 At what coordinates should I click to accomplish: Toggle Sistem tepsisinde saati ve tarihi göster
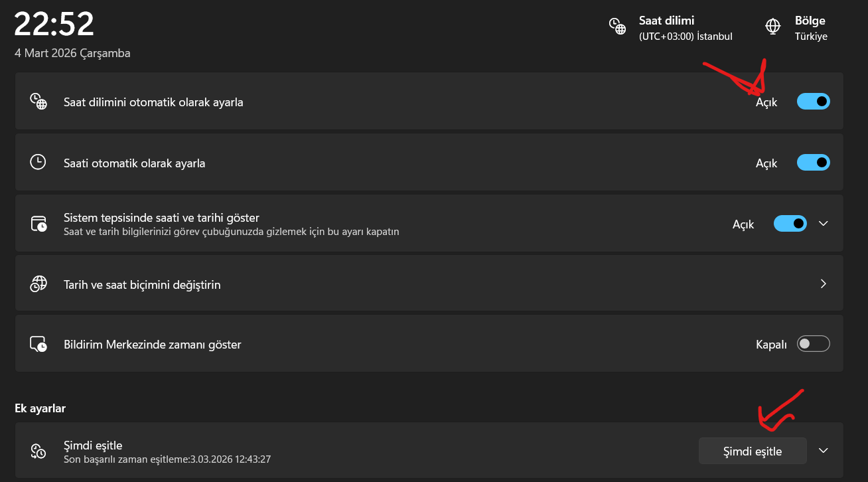[790, 224]
